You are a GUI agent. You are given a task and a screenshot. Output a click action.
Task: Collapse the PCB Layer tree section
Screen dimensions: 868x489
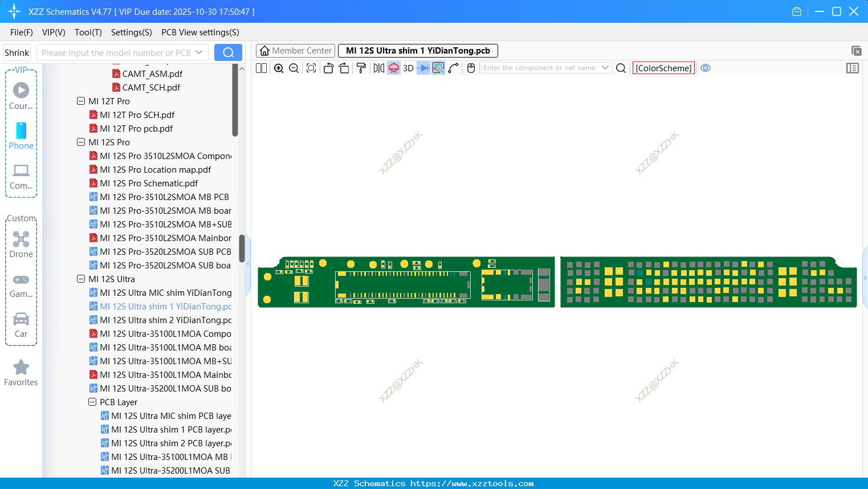tap(92, 402)
